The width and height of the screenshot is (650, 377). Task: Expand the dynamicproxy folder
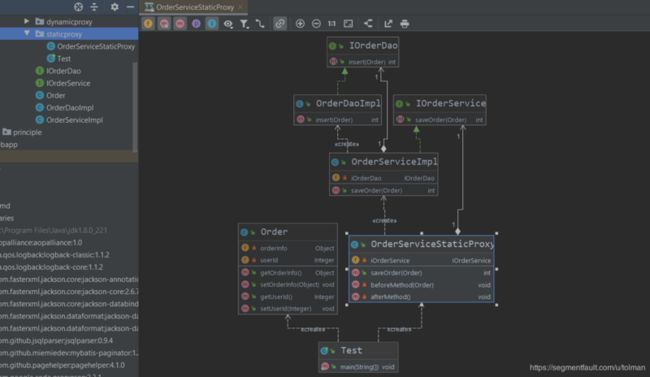[x=27, y=21]
